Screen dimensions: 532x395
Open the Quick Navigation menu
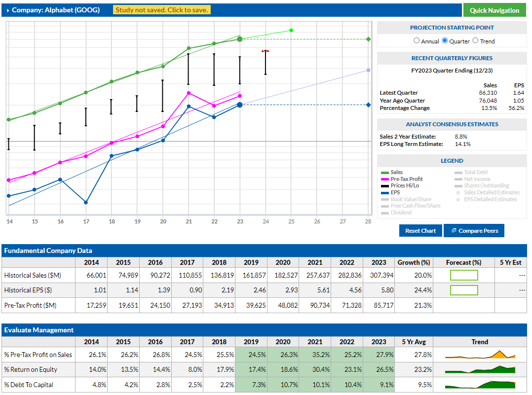494,10
